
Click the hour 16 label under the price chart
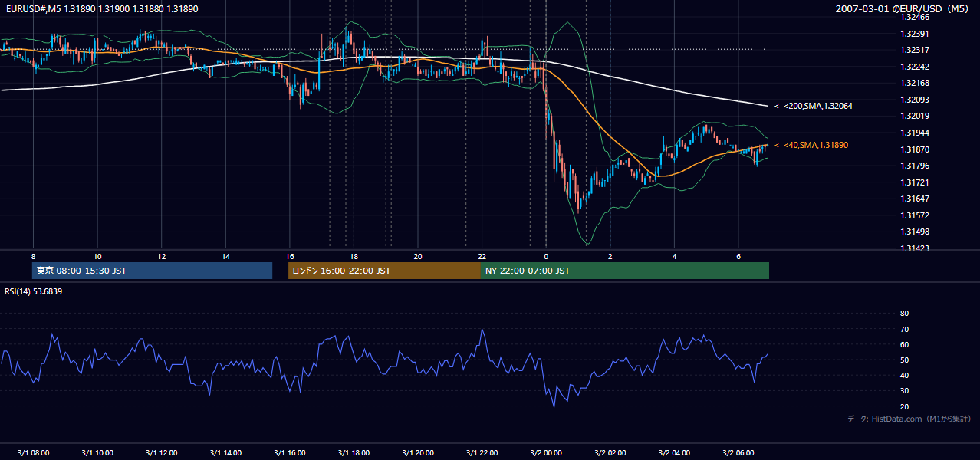pyautogui.click(x=289, y=256)
